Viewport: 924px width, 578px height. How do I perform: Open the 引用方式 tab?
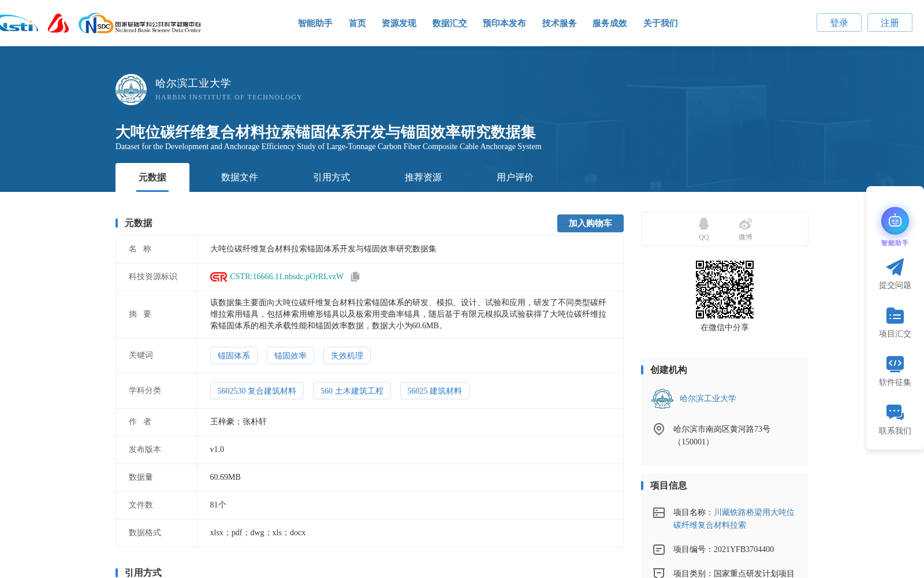(331, 177)
